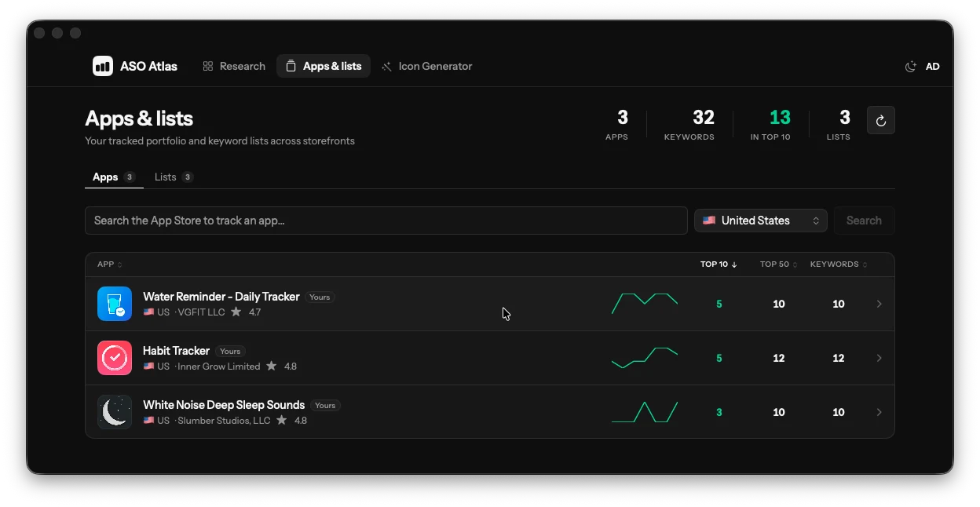Click the US flag in Water Reminder row
Image resolution: width=980 pixels, height=507 pixels.
tap(148, 312)
